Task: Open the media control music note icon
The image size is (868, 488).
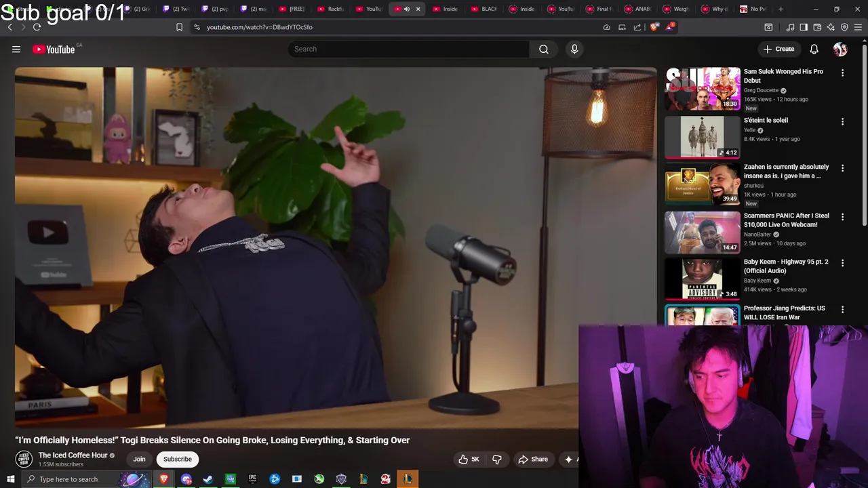Action: 790,27
